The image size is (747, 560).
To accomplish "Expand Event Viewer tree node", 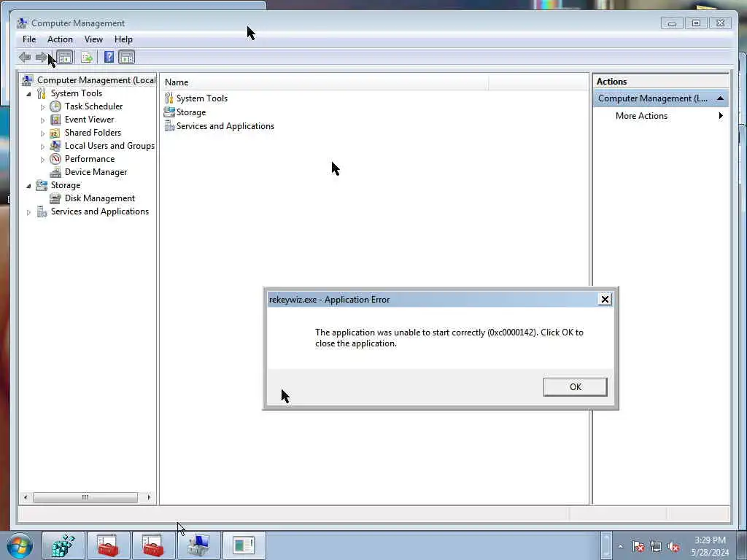I will [42, 120].
